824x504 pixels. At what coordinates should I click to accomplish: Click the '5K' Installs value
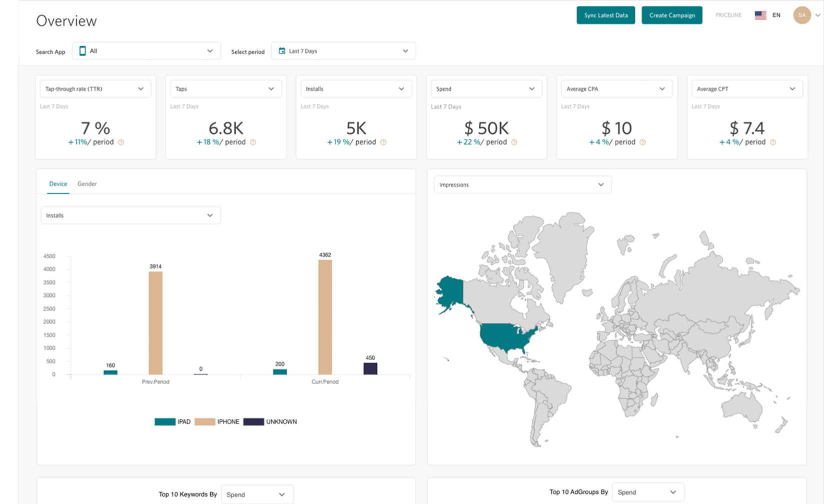pos(356,128)
